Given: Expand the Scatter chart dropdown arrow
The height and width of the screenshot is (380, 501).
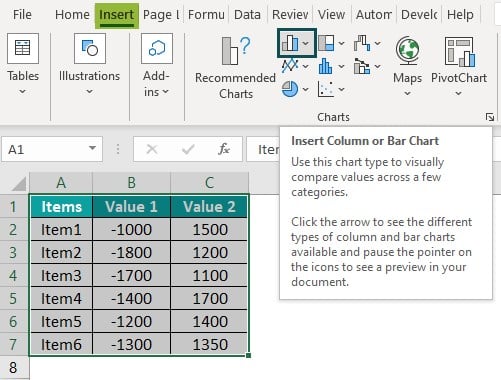Looking at the screenshot, I should click(x=341, y=89).
